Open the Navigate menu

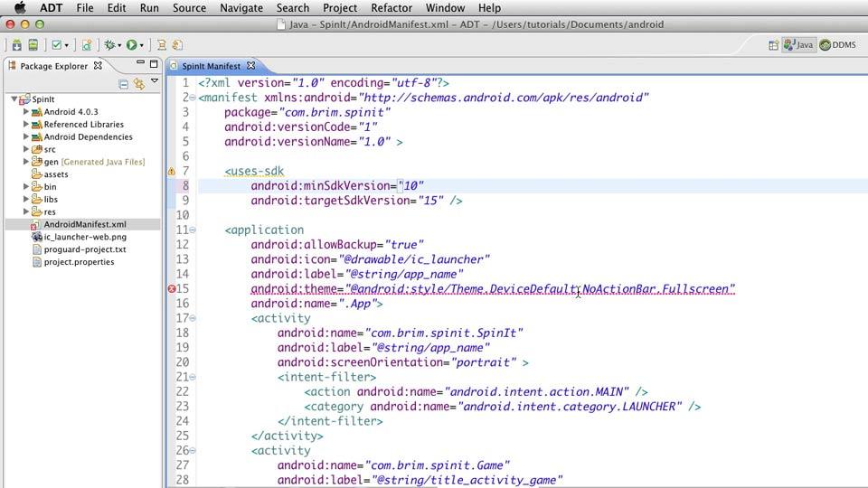point(241,8)
